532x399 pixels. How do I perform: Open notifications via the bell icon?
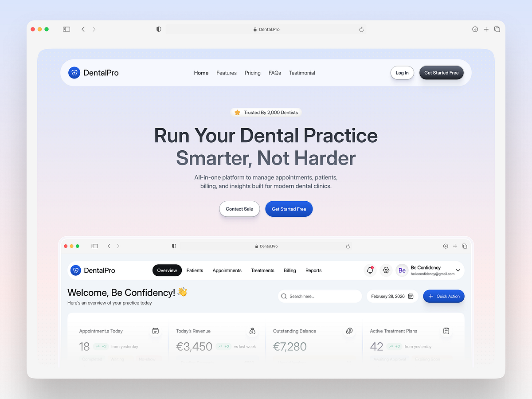370,270
